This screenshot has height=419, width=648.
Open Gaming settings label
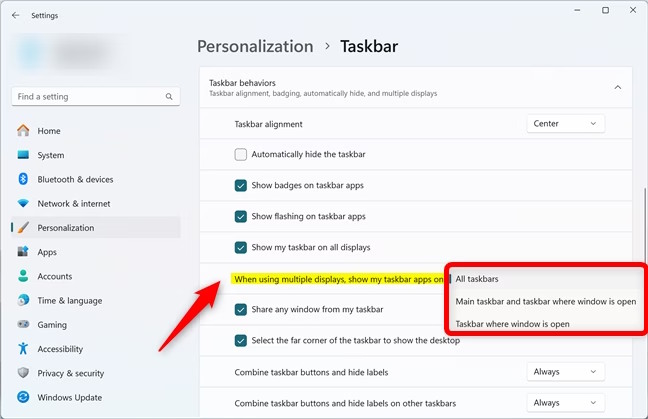pyautogui.click(x=52, y=325)
